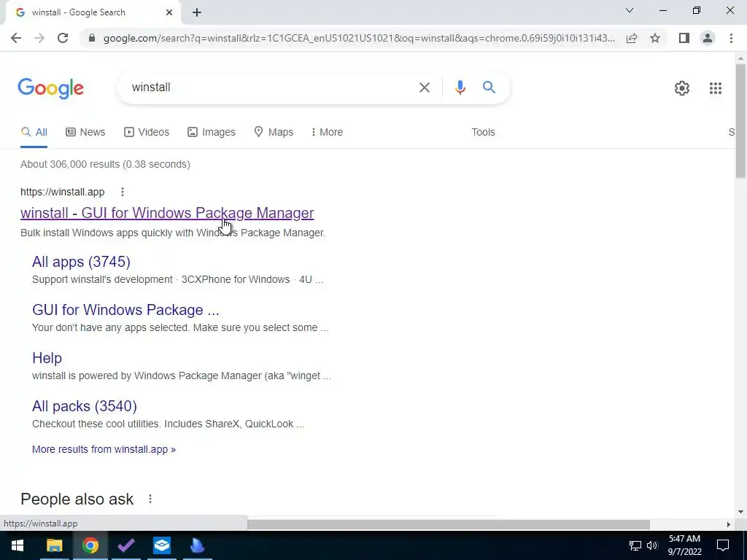Bookmark this tab with the star icon
Viewport: 747px width, 560px height.
coord(655,38)
